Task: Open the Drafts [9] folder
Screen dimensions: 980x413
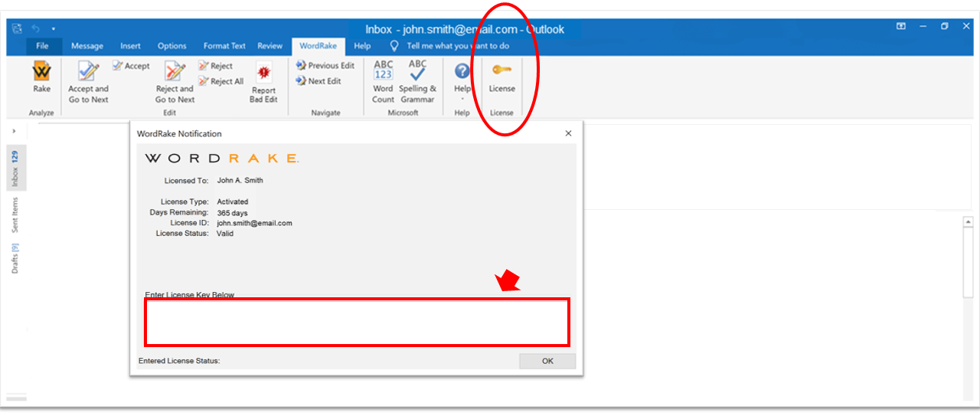Action: pyautogui.click(x=15, y=258)
